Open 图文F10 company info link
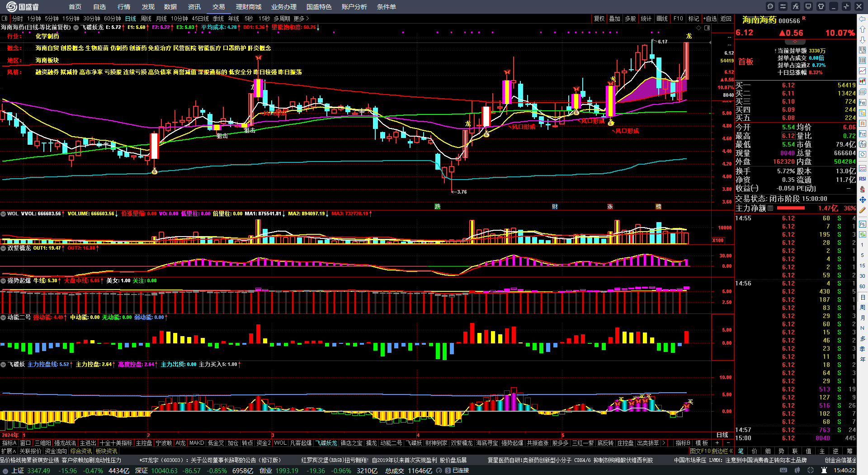Screen dimensions: 868x475 [x=700, y=451]
